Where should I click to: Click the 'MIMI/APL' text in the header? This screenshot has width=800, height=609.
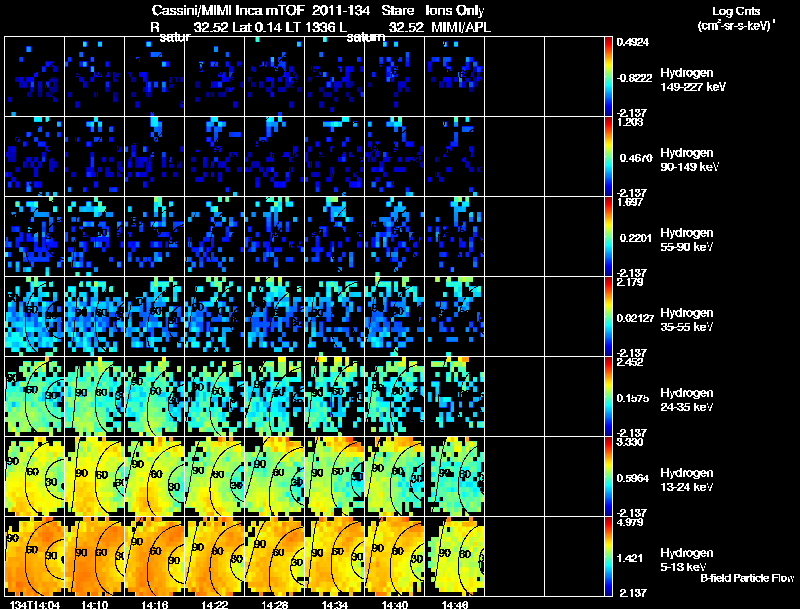pos(461,27)
